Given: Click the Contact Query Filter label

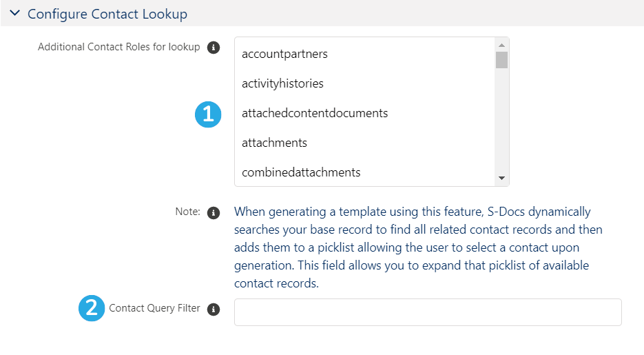Looking at the screenshot, I should point(154,308).
